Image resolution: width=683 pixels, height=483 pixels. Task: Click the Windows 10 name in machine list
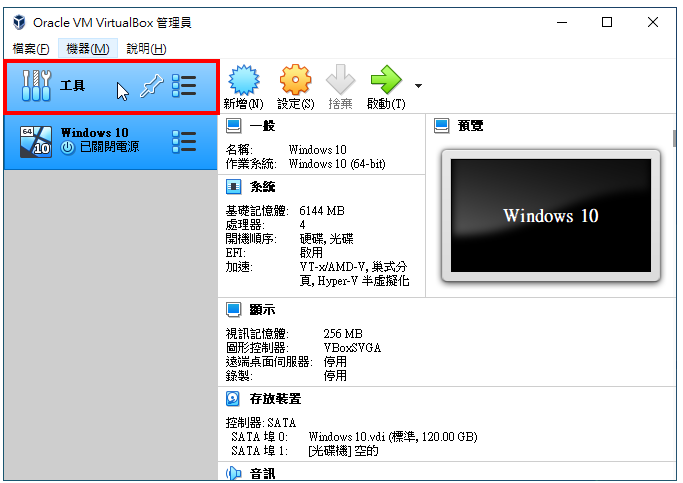[x=95, y=132]
